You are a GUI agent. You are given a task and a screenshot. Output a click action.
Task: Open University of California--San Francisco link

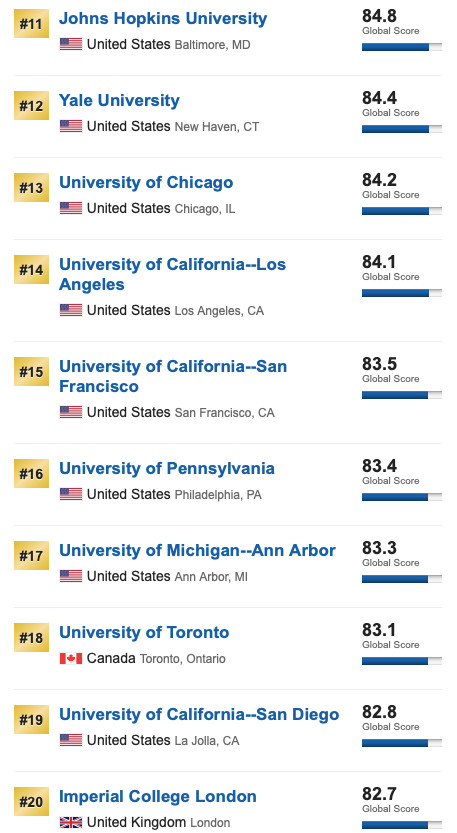(x=173, y=376)
